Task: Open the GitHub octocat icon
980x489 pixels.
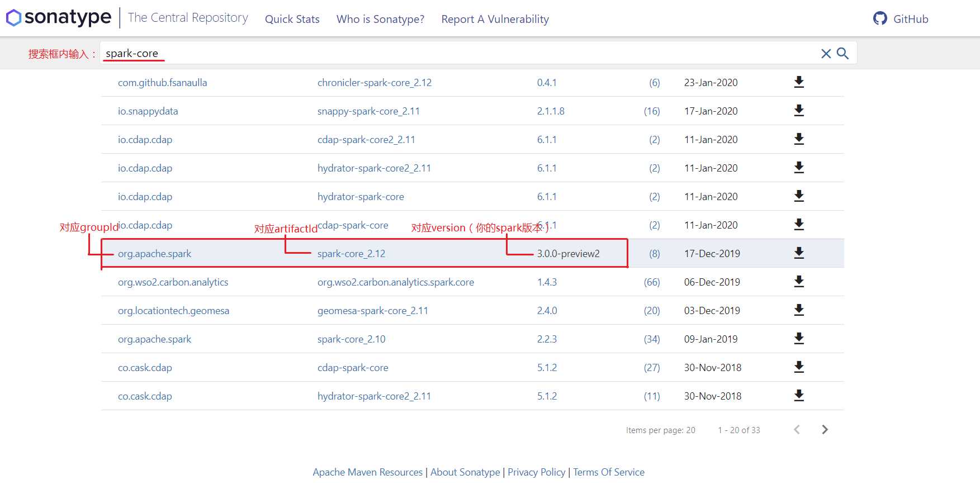Action: [x=880, y=18]
